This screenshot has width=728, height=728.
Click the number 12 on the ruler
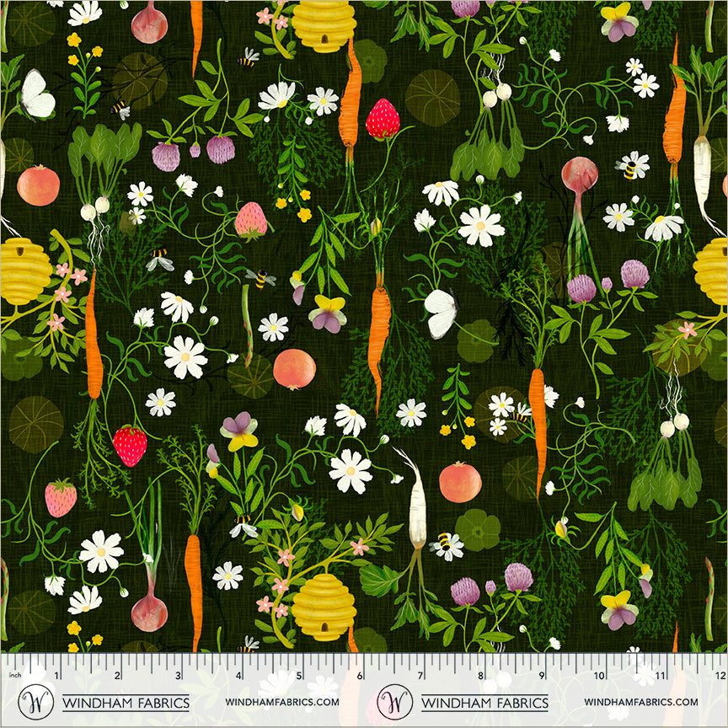coord(715,675)
